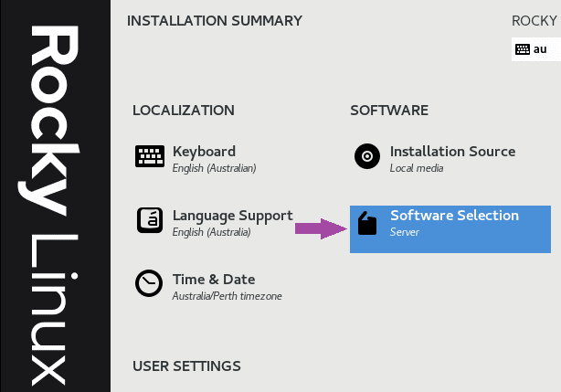Click the Keyboard icon under Localization
Image resolution: width=561 pixels, height=392 pixels.
point(150,156)
